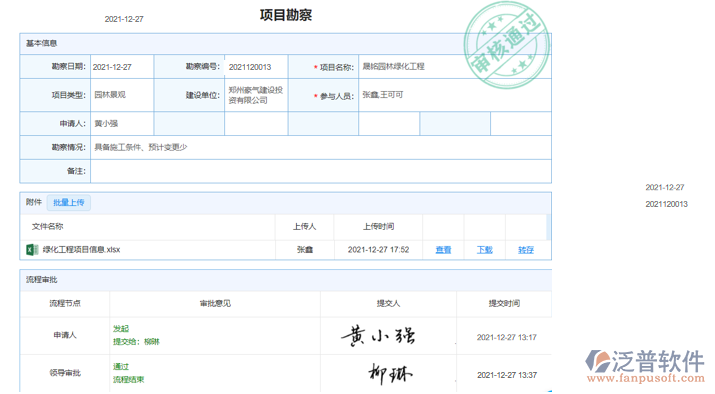This screenshot has height=394, width=715.
Task: Click the 领导审批 flow node cell
Action: 65,373
